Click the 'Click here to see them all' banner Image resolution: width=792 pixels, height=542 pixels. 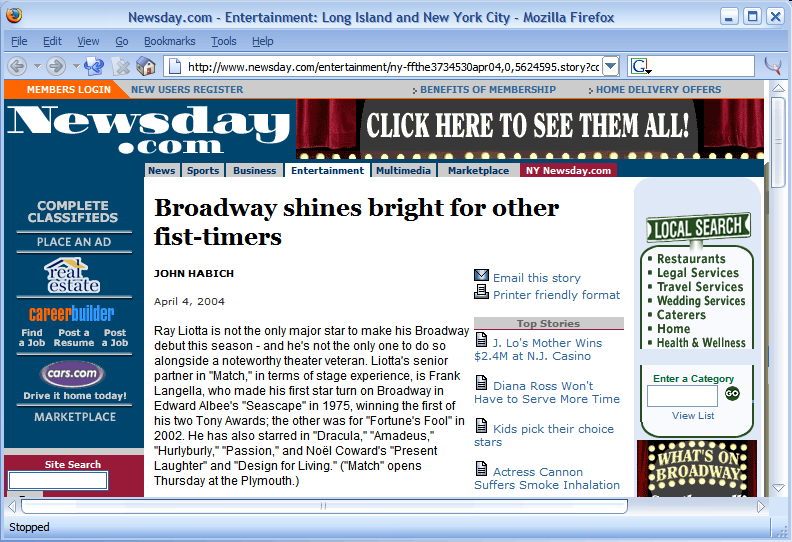[529, 128]
